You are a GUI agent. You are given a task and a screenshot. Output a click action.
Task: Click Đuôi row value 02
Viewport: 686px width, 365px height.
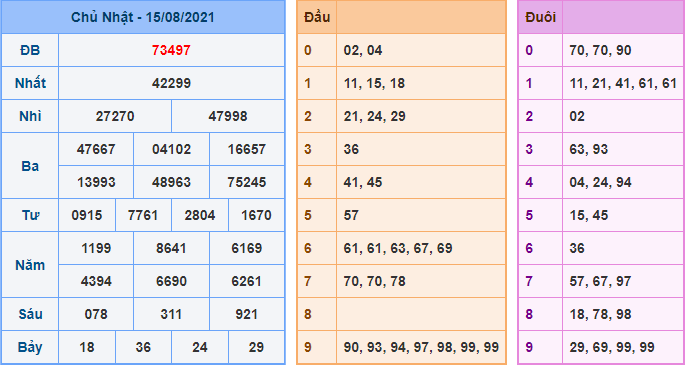point(577,116)
